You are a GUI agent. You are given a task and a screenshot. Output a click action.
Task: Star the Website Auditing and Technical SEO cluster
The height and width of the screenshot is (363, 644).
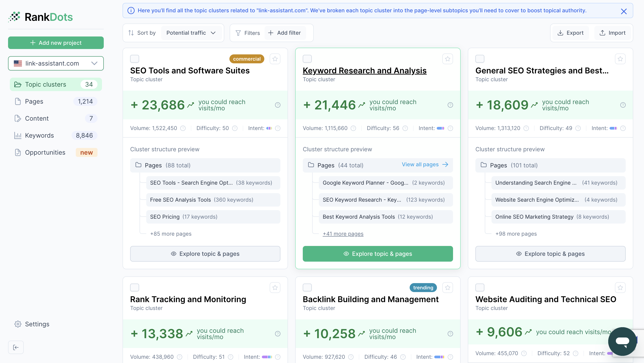click(x=620, y=287)
